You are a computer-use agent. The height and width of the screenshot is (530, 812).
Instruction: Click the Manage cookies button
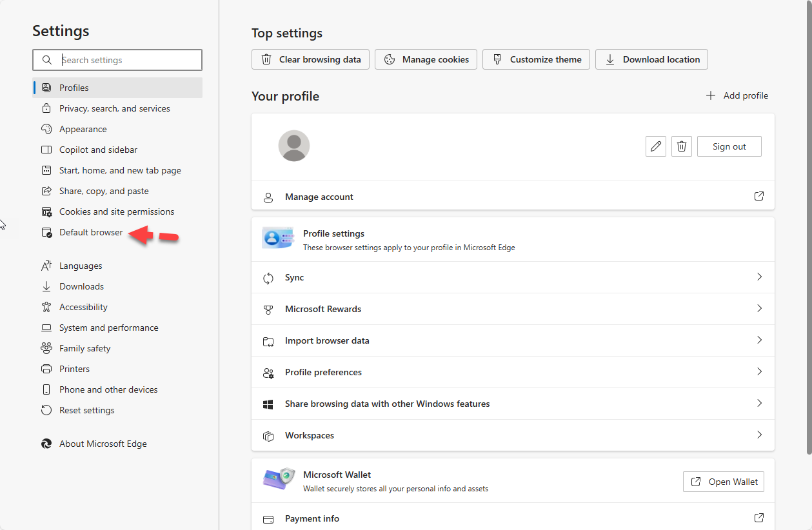click(x=426, y=59)
